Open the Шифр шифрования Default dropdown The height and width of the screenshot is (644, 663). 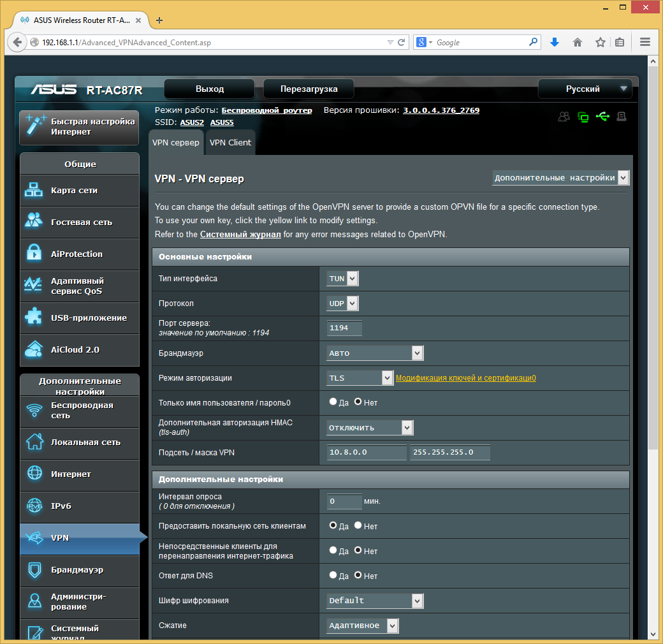click(375, 601)
